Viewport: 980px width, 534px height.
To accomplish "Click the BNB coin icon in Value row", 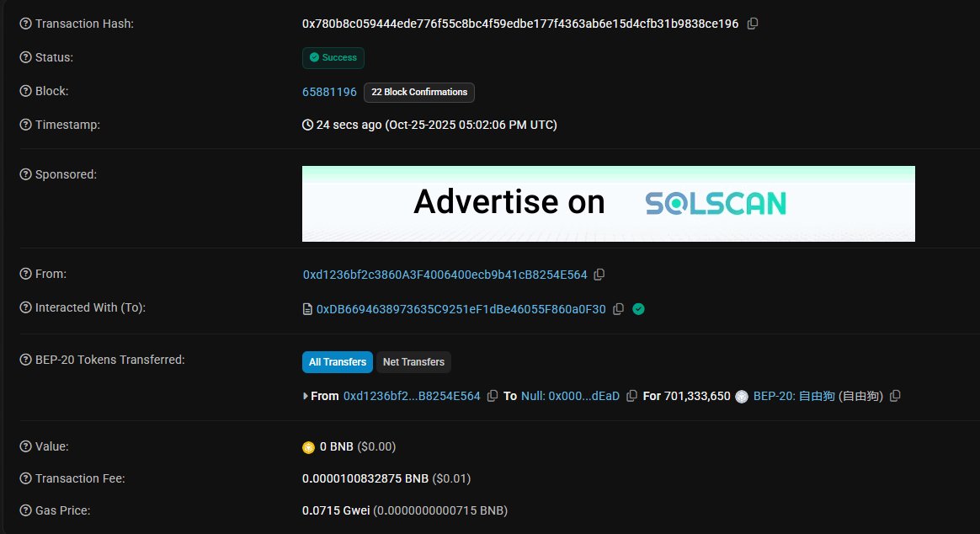I will click(x=308, y=447).
